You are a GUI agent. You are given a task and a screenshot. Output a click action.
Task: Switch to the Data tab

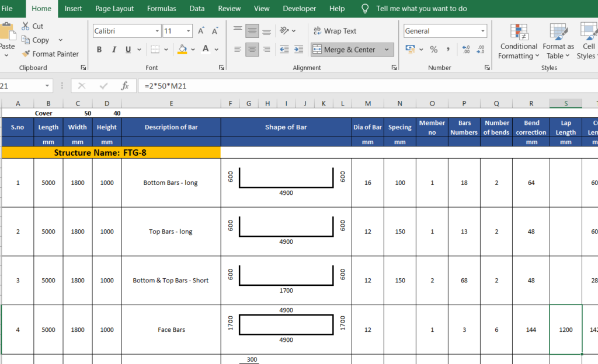coord(197,8)
